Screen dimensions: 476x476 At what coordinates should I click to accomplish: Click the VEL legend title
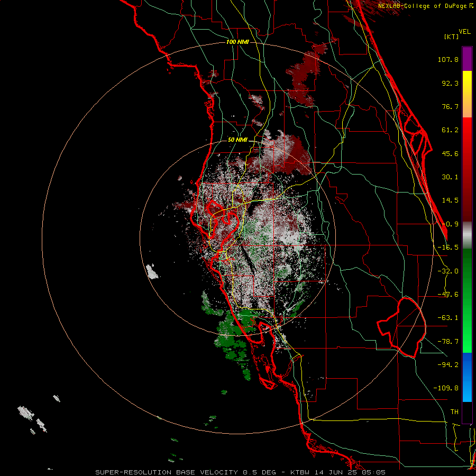click(x=464, y=32)
